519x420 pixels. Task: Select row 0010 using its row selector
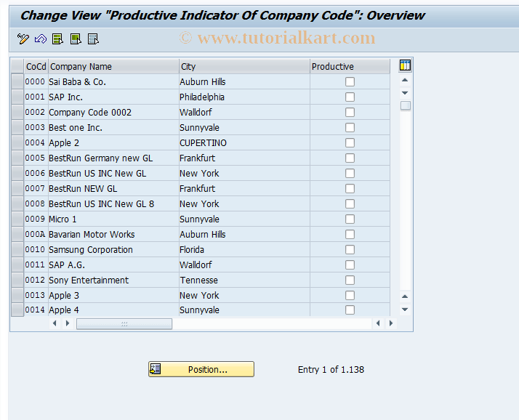(17, 249)
